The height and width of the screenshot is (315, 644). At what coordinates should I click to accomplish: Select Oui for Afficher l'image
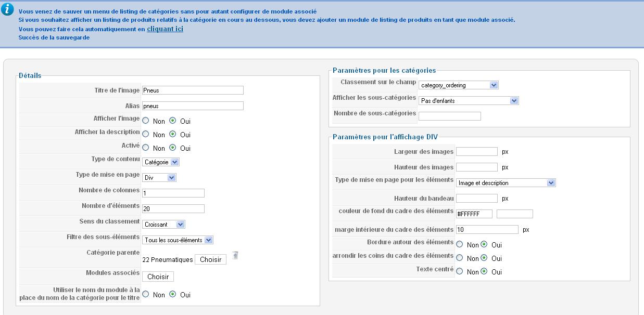(x=173, y=121)
